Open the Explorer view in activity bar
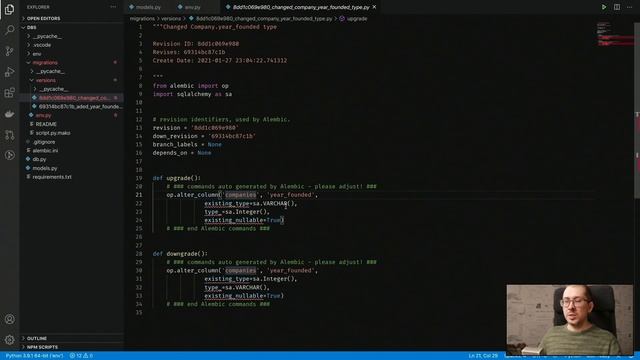640x360 pixels. [9, 9]
